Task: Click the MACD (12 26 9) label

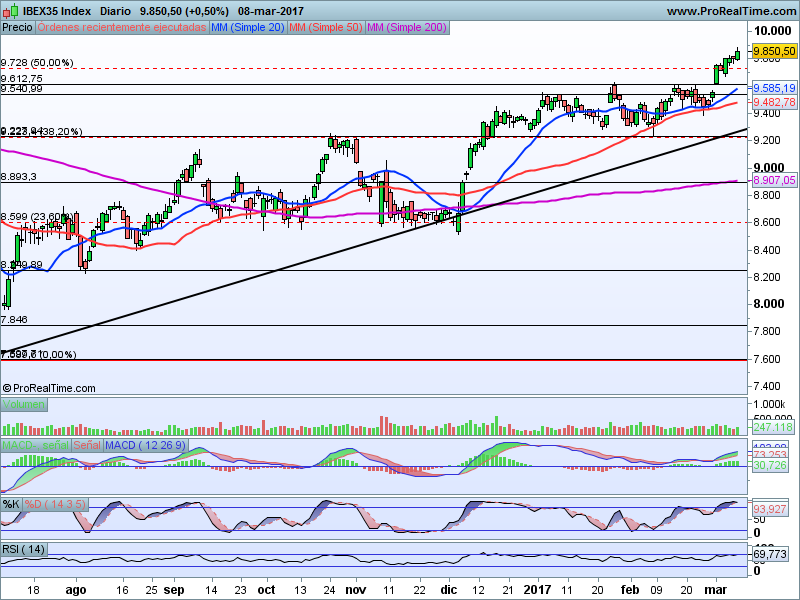Action: [145, 445]
